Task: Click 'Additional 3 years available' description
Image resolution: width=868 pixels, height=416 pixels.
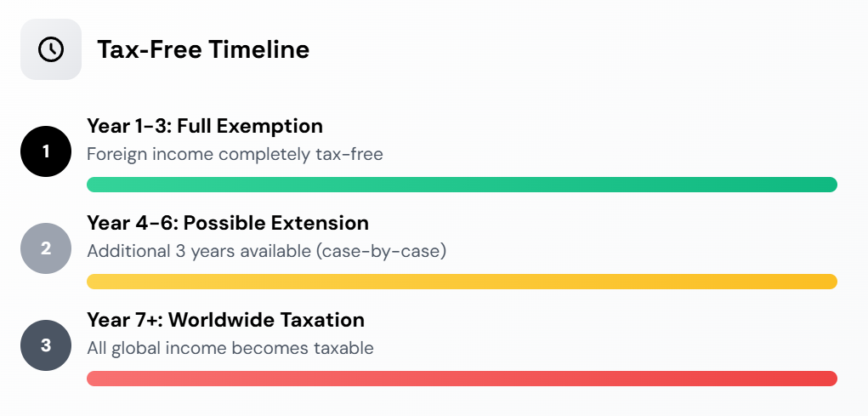Action: [266, 251]
